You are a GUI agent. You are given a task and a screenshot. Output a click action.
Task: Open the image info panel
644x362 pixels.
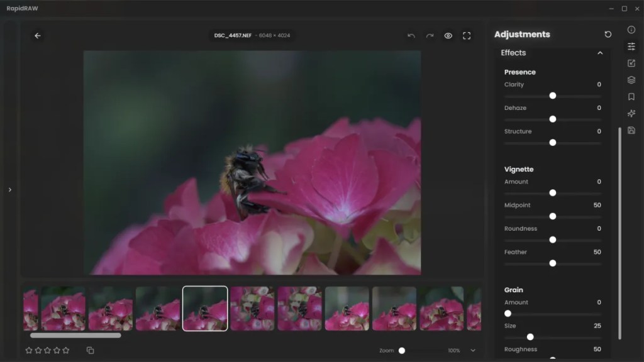pos(631,30)
